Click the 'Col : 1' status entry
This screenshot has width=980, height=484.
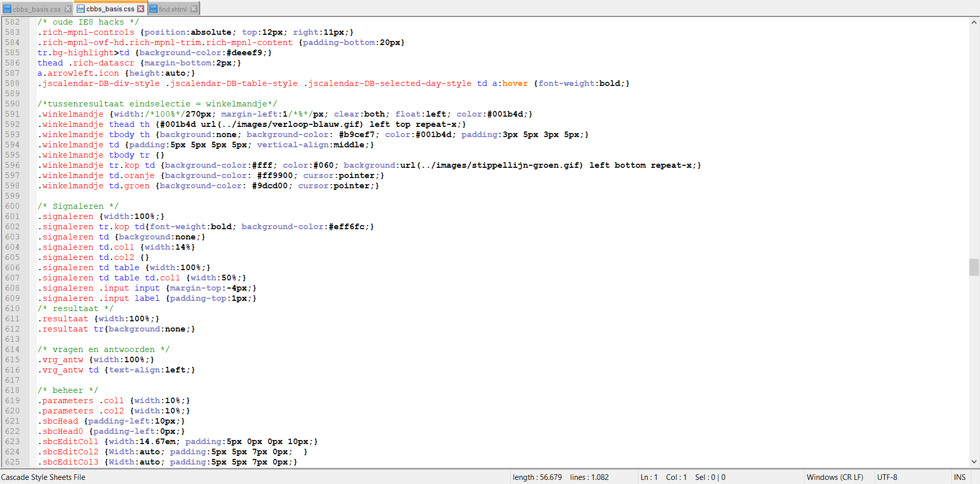676,477
